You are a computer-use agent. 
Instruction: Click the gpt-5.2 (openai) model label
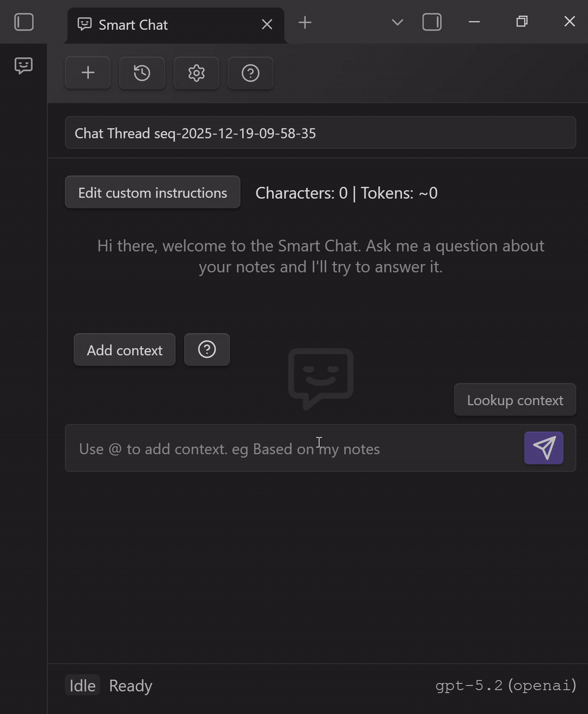coord(505,685)
